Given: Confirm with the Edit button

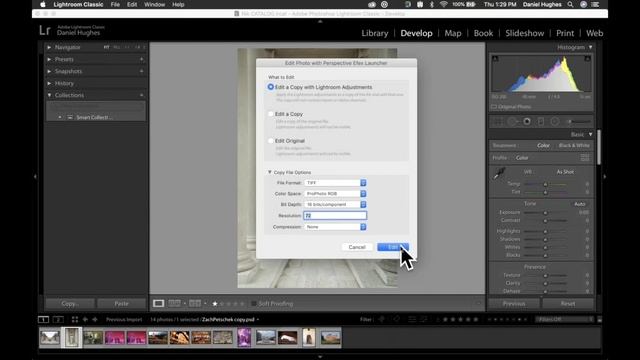Looking at the screenshot, I should [x=393, y=247].
